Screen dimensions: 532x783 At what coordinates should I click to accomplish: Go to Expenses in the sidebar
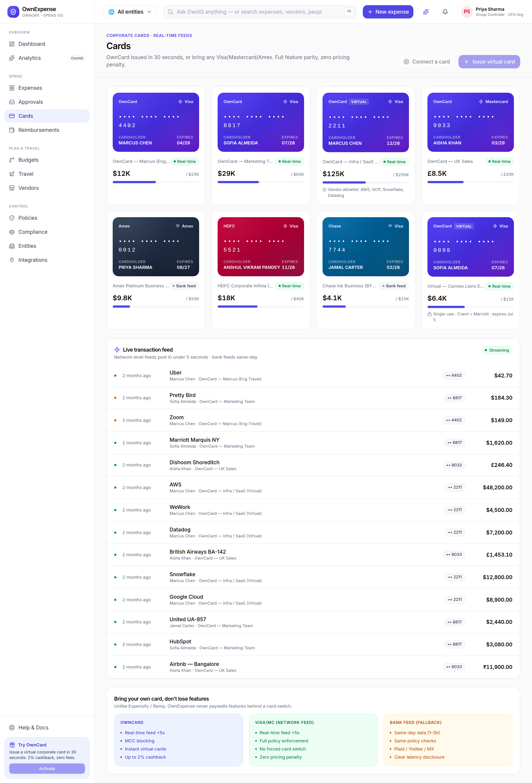pyautogui.click(x=47, y=88)
